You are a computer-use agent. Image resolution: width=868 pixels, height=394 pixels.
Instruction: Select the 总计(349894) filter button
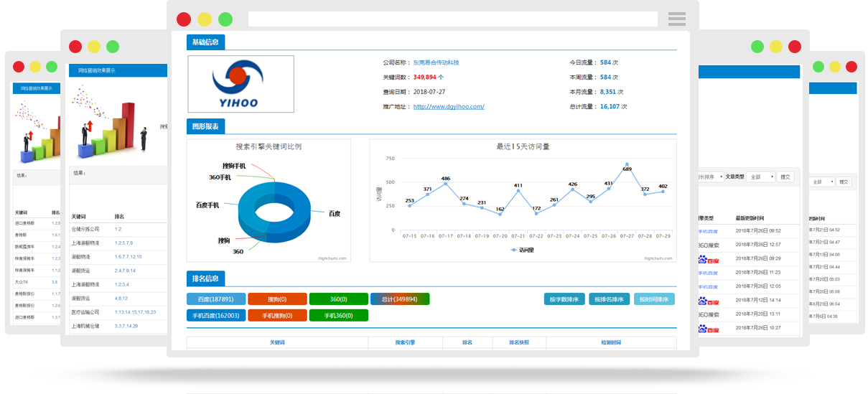coord(400,299)
